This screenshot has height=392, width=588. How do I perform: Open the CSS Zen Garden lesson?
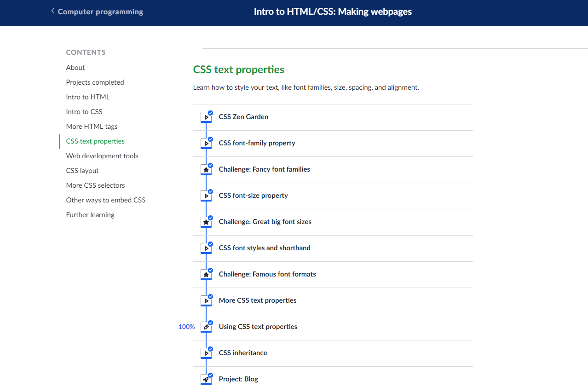[243, 117]
